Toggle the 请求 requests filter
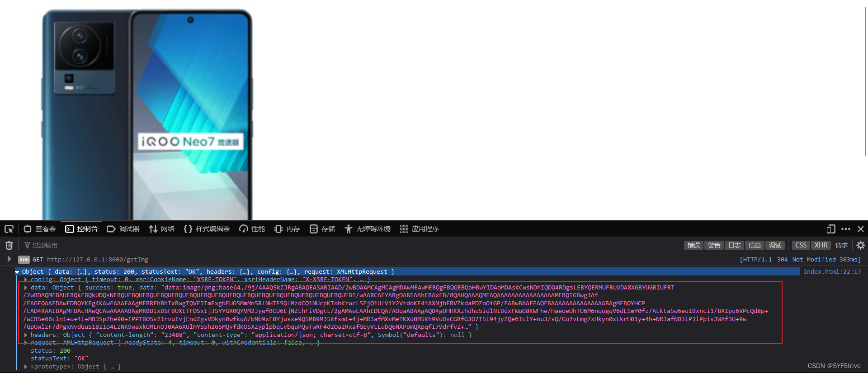Image resolution: width=868 pixels, height=373 pixels. tap(841, 245)
